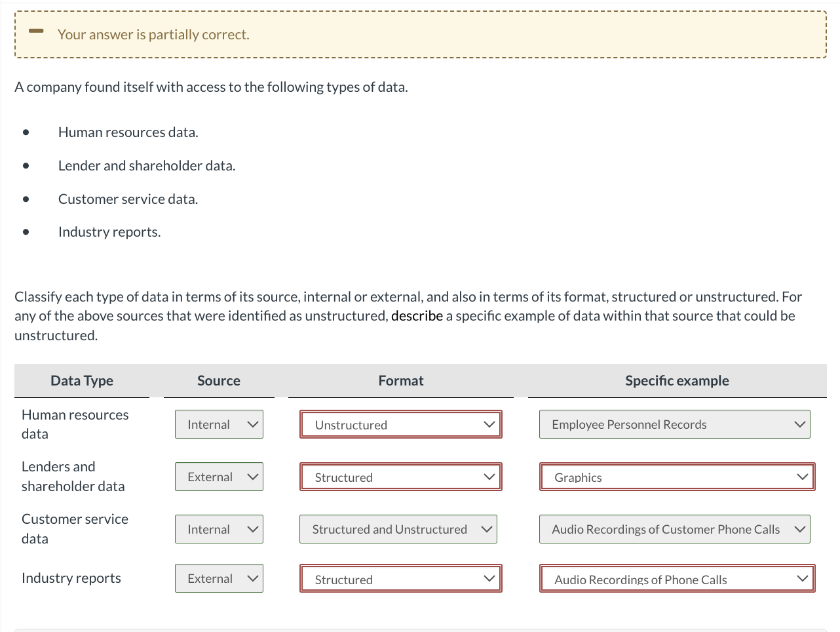840x632 pixels.
Task: Expand the Structured and Unstructured format dropdown
Action: point(398,529)
